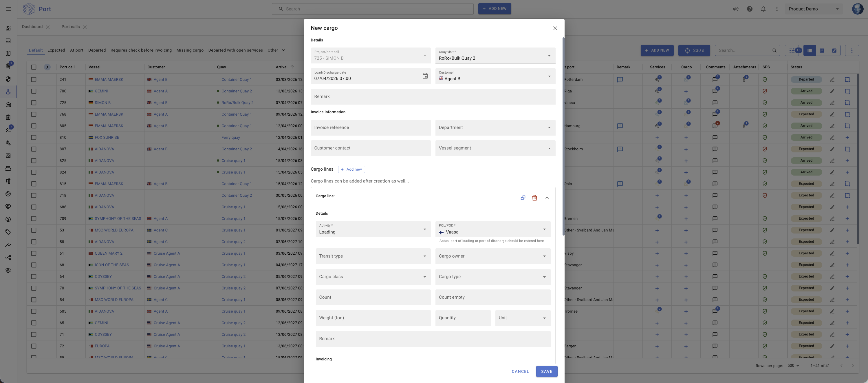Delete cargo line 1 with trash icon
Screen dimensions: 868x383
pos(534,198)
